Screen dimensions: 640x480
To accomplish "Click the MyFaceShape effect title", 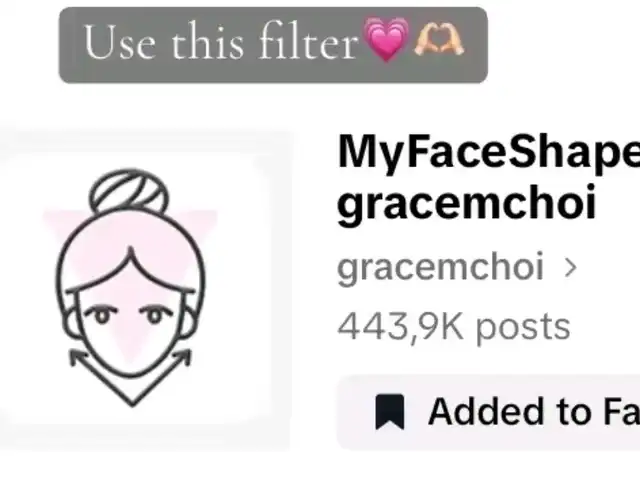I will tap(488, 152).
